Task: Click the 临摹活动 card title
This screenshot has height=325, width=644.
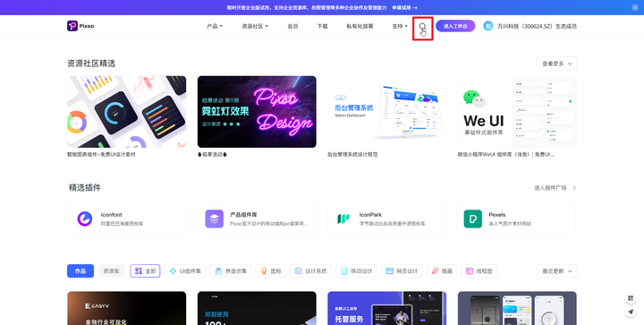Action: 212,155
